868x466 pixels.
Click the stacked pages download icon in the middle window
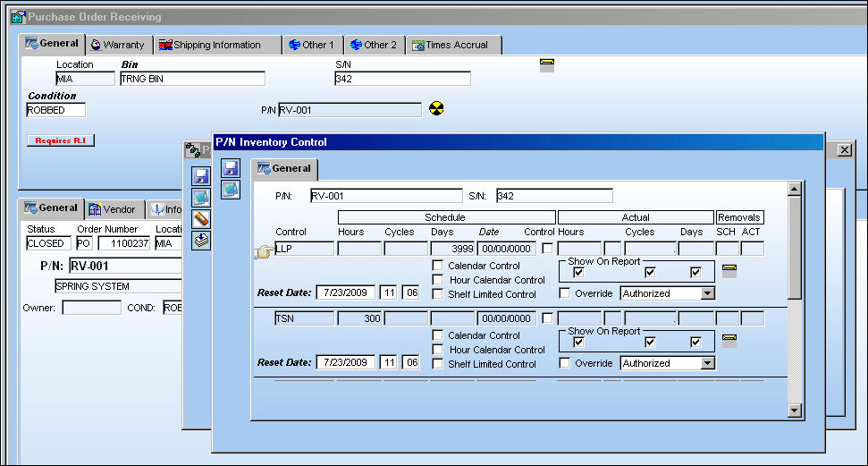click(x=201, y=241)
